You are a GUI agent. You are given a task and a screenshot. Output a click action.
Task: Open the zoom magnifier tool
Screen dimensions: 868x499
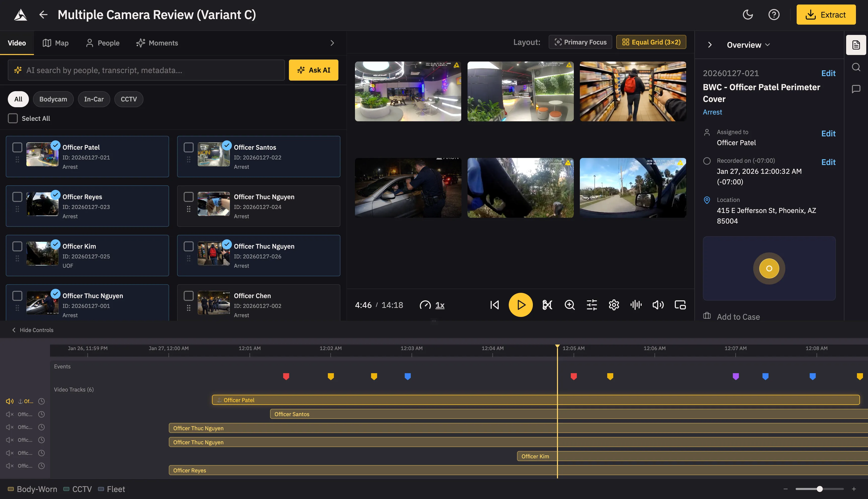point(569,305)
